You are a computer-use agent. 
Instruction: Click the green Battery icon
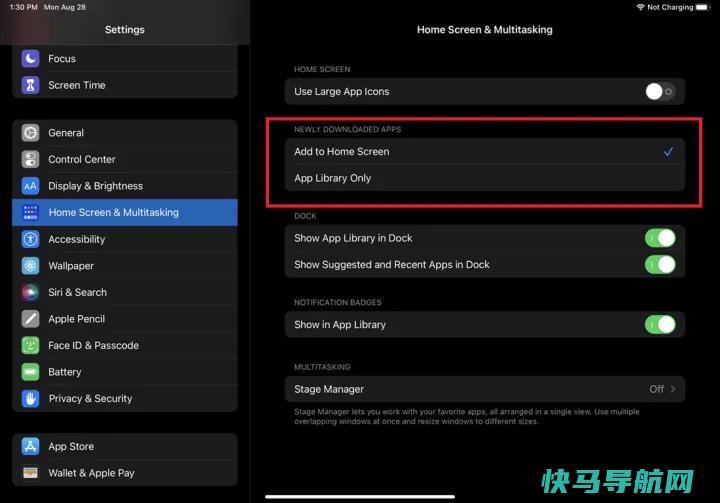[30, 372]
